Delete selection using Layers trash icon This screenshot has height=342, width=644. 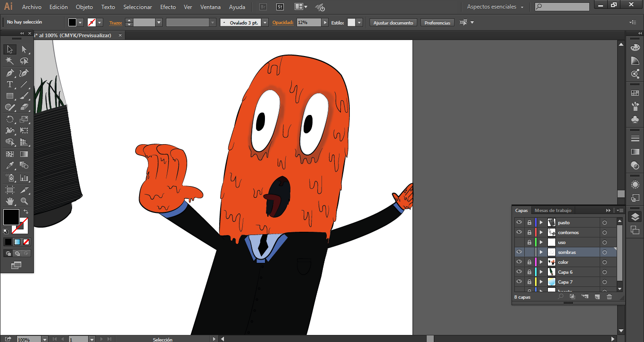(609, 297)
